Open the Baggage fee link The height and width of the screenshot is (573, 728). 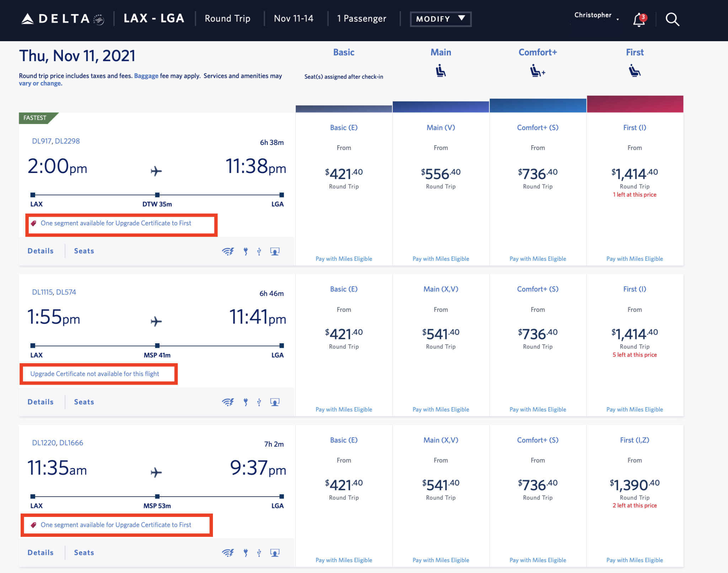pos(146,76)
